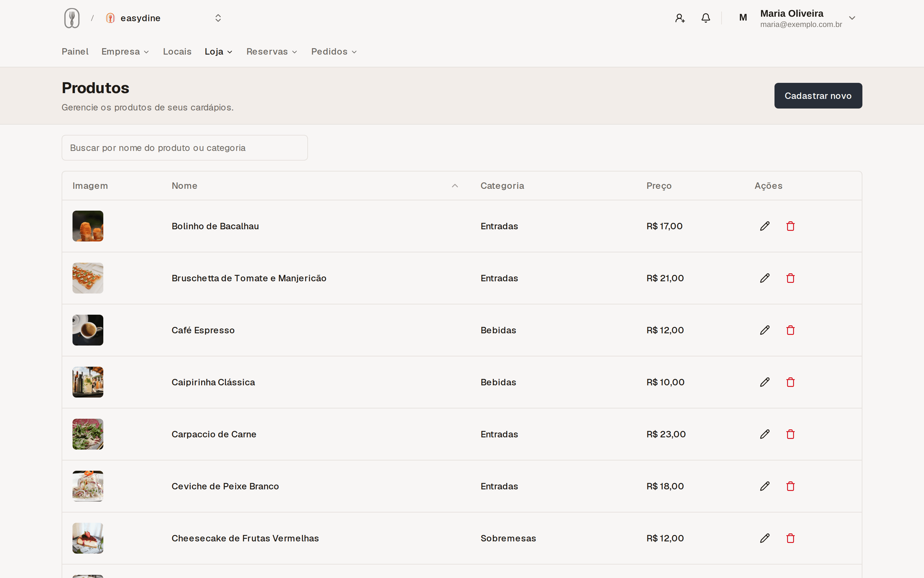Edit the Ceviche de Peixe Branco product
Viewport: 924px width, 578px height.
765,486
